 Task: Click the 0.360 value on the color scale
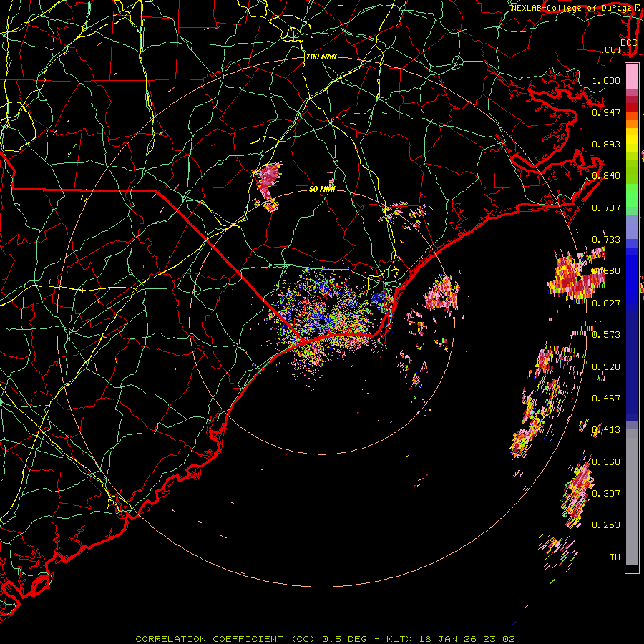(x=606, y=462)
